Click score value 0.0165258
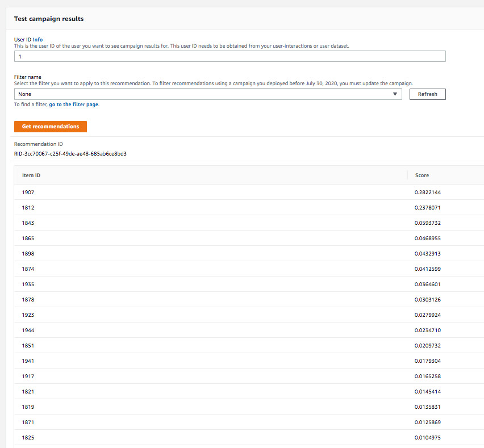 pyautogui.click(x=428, y=376)
